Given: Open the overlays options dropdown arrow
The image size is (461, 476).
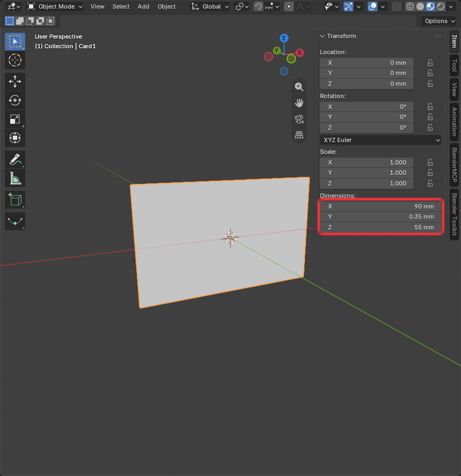Looking at the screenshot, I should (x=383, y=6).
